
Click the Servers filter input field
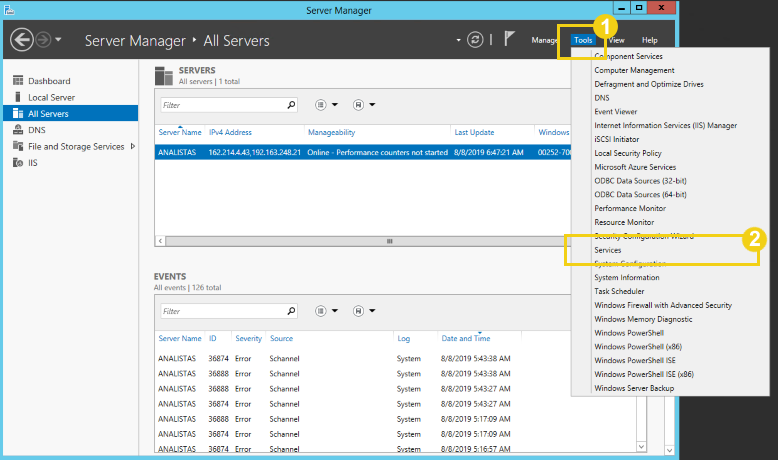223,105
